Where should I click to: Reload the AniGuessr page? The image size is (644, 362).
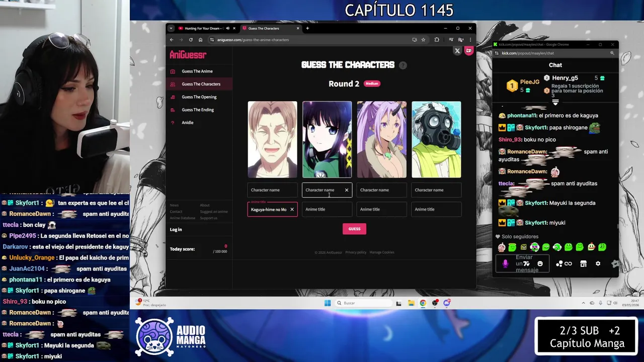tap(191, 40)
